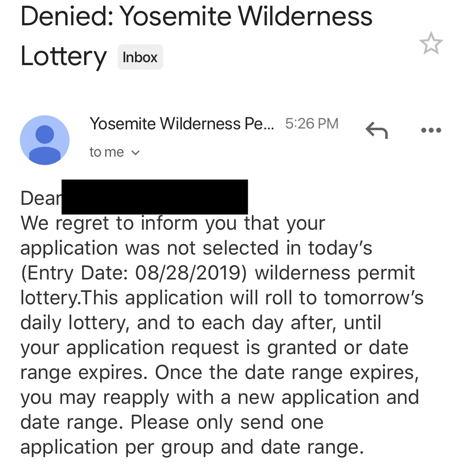Viewport: 466px width, 476px height.
Task: Star this Yosemite Wilderness Lottery email
Action: click(431, 43)
